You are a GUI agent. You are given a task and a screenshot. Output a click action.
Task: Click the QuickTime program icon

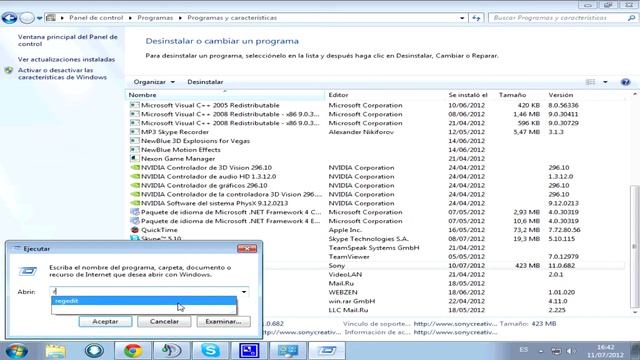point(134,230)
